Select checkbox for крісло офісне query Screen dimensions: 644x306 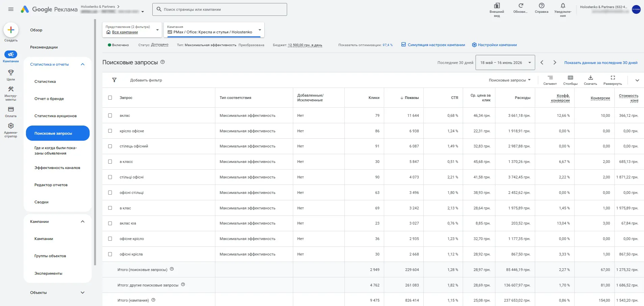click(110, 131)
